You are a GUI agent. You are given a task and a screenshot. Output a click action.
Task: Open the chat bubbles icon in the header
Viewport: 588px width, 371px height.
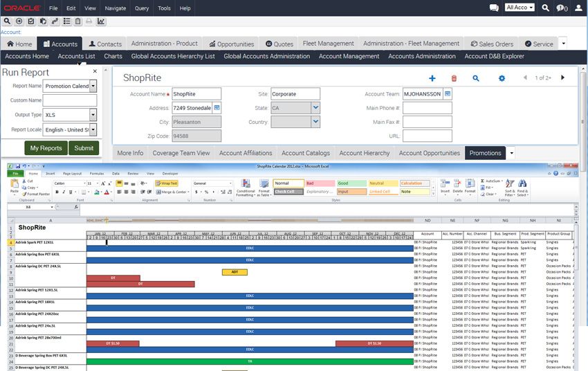click(494, 8)
